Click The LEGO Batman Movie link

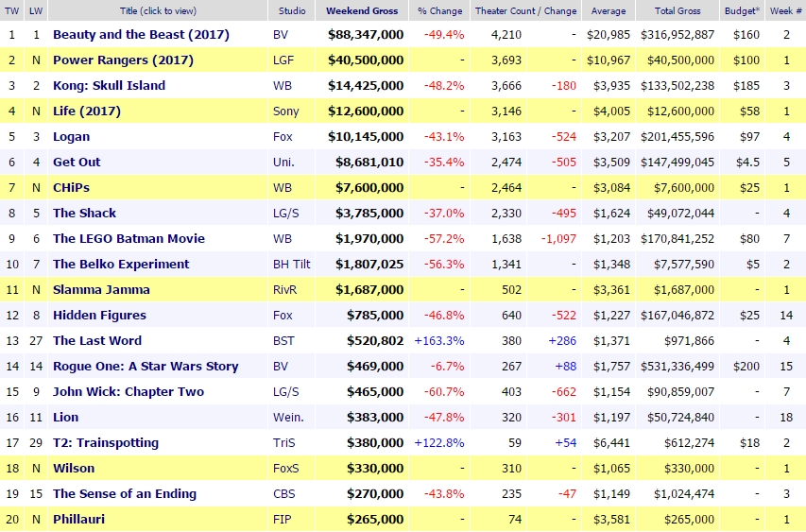tap(129, 238)
